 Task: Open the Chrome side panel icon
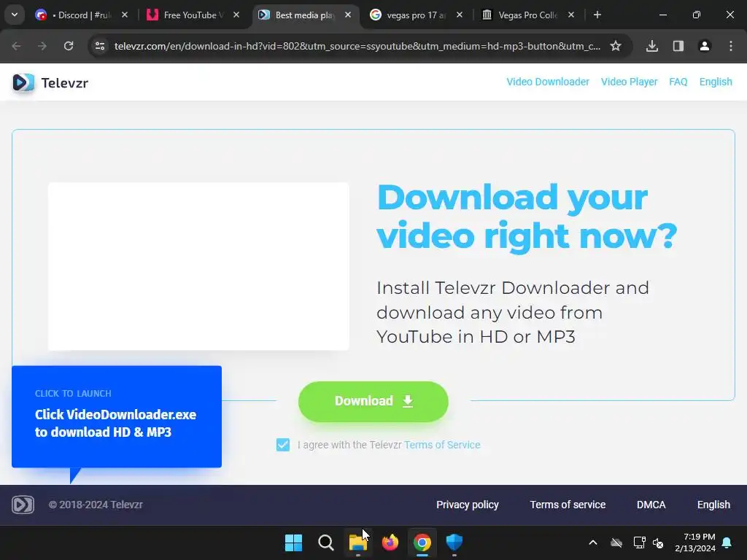pyautogui.click(x=678, y=46)
